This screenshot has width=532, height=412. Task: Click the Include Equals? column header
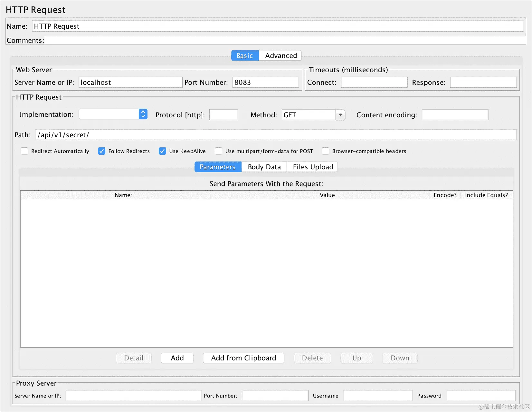486,195
